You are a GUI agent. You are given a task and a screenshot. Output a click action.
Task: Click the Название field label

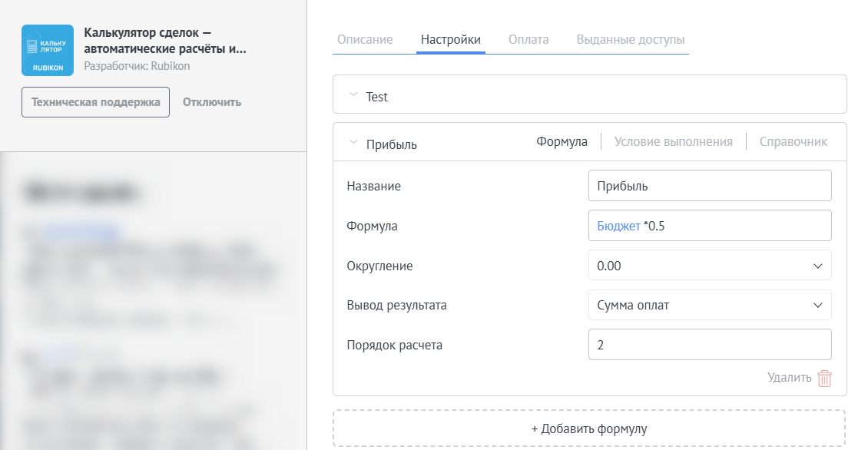373,186
